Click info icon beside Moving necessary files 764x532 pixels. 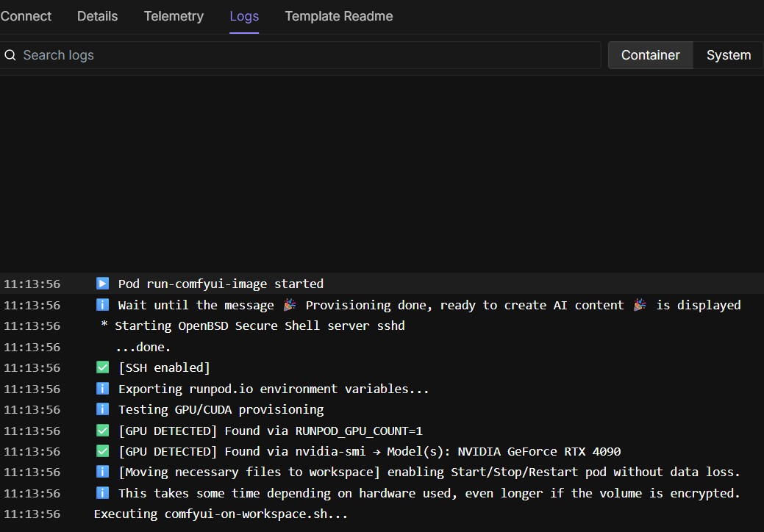pos(102,472)
